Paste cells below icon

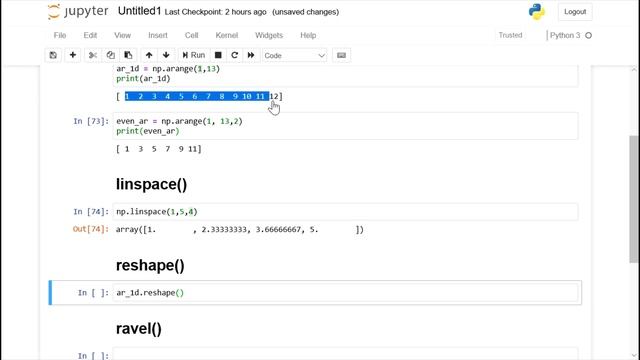(128, 55)
